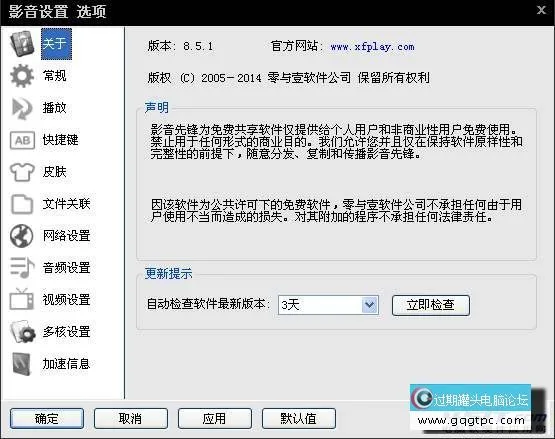The height and width of the screenshot is (439, 555).
Task: Confirm settings with the 确定 button
Action: click(x=47, y=418)
